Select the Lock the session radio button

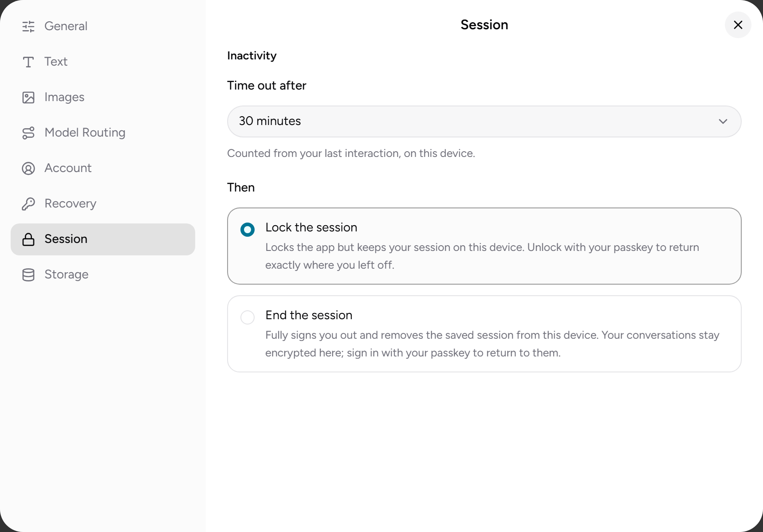pyautogui.click(x=248, y=230)
